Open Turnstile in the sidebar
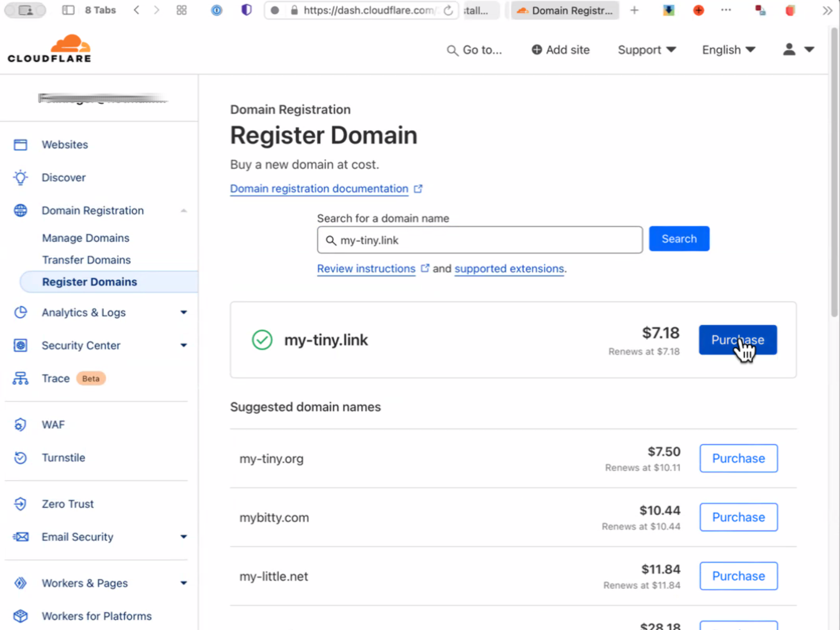 pos(63,458)
